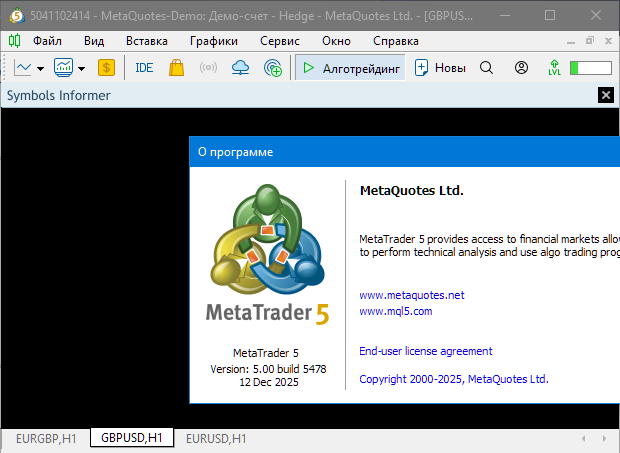Open the VPS cloud hosting icon
Screen dimensions: 620x453
pyautogui.click(x=240, y=68)
